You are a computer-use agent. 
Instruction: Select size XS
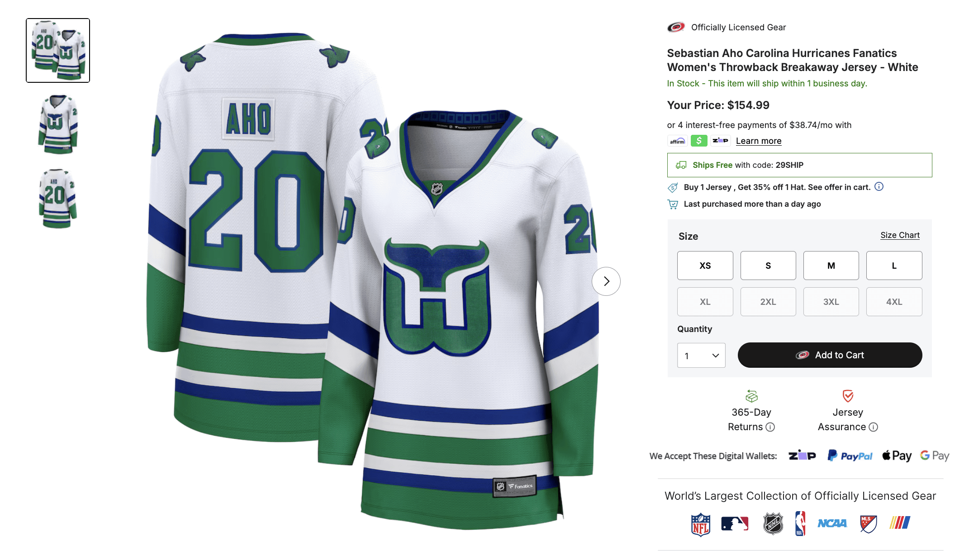705,266
